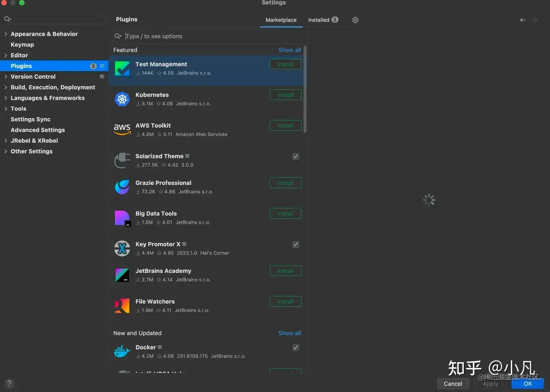The width and height of the screenshot is (550, 392).
Task: Click the bundled marker next to Solarized Theme
Action: pos(187,156)
